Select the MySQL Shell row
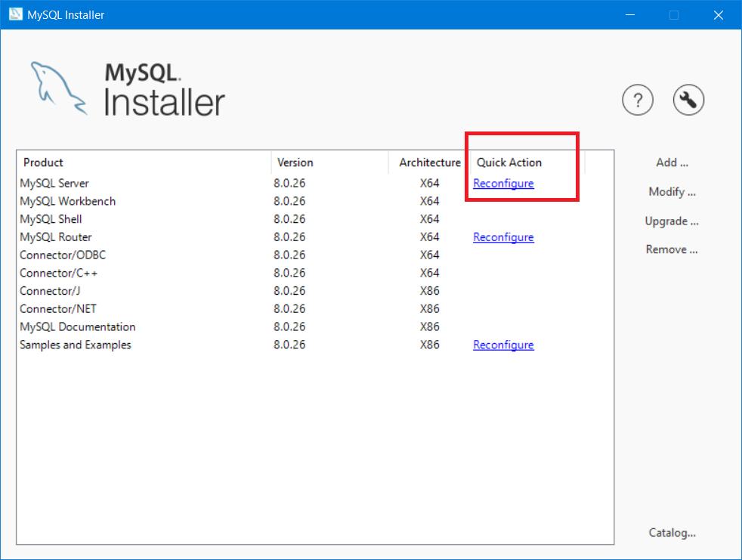 click(x=315, y=219)
